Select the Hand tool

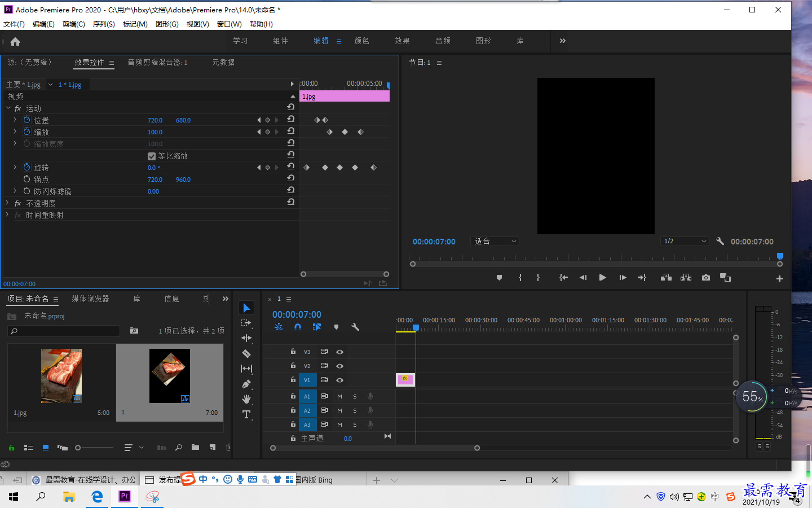coord(246,399)
